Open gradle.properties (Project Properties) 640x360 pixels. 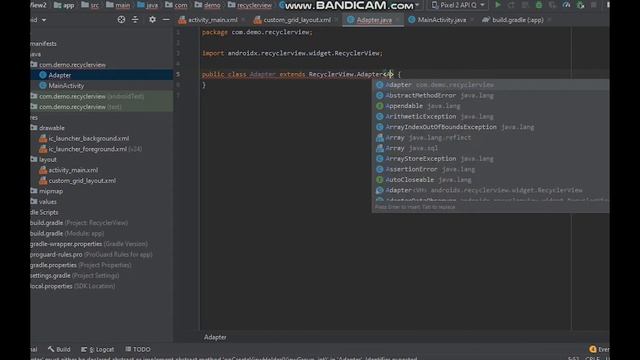point(81,265)
